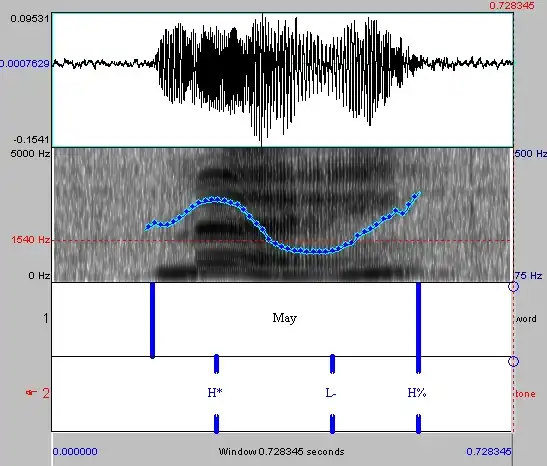Click the H* point marker on tone tier

point(216,364)
